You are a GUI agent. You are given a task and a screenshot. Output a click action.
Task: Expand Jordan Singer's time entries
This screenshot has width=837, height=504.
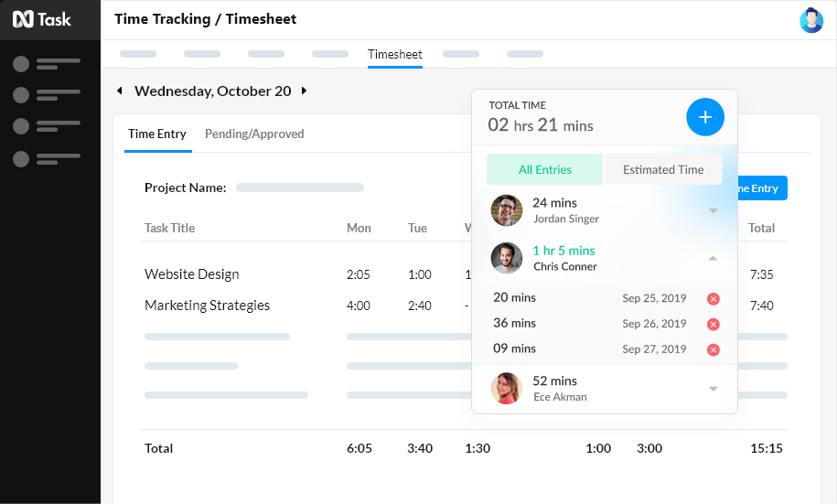(x=713, y=211)
